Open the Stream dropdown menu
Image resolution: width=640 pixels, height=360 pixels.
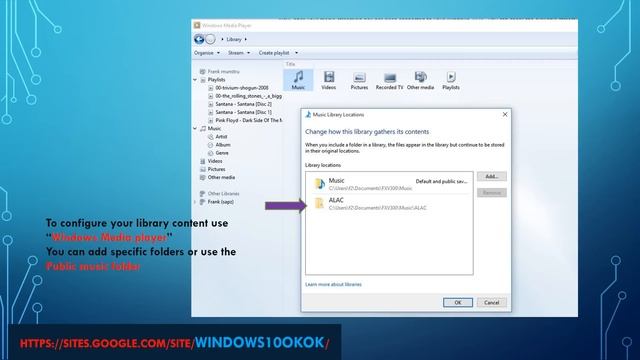coord(239,53)
